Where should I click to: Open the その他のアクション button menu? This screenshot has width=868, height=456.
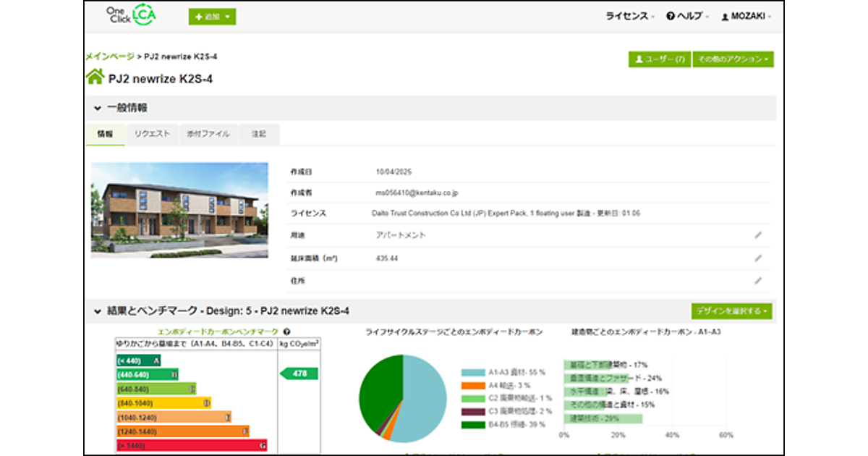[733, 59]
